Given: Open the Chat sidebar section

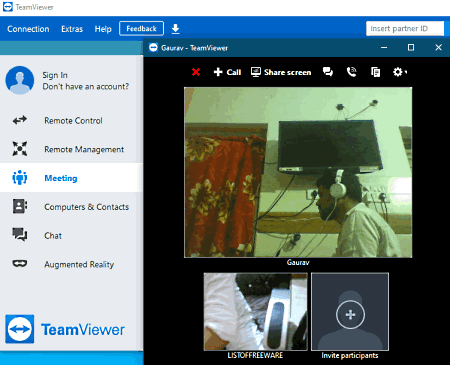Looking at the screenshot, I should 71,235.
